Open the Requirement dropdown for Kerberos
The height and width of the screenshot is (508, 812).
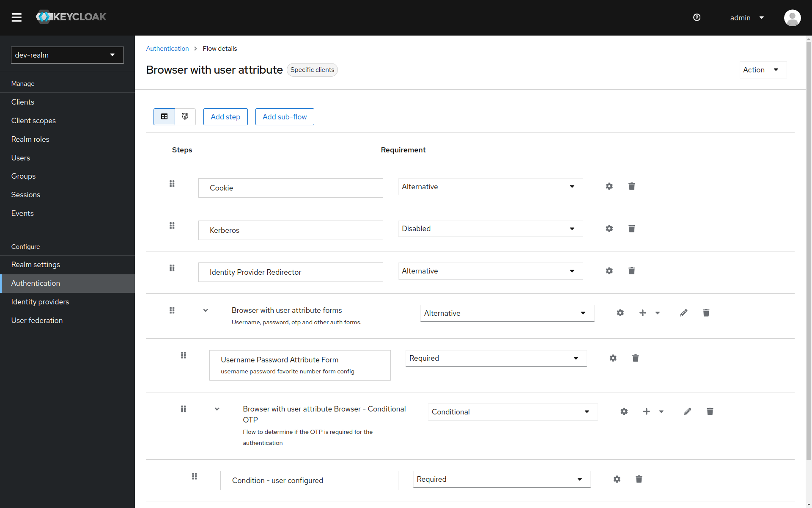490,228
